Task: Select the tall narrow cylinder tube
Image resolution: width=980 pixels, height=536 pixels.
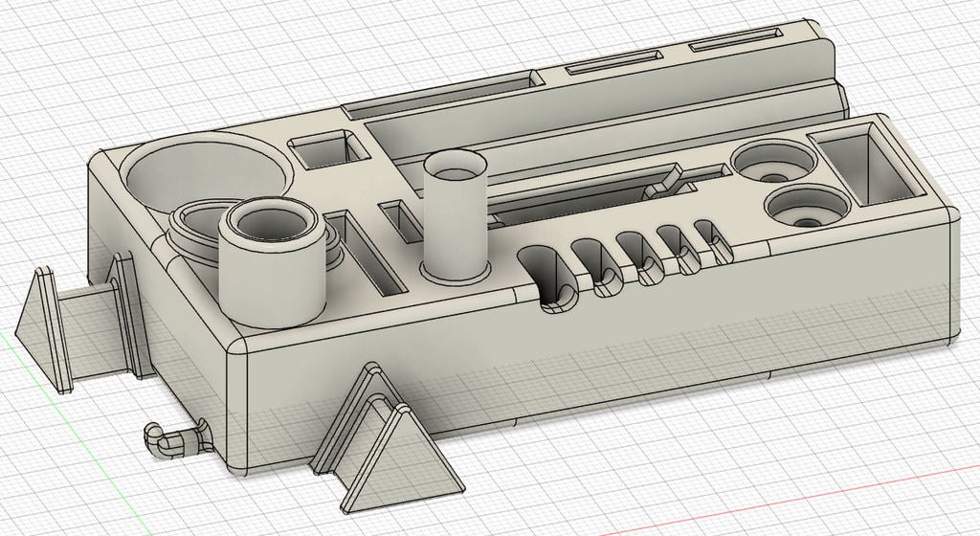Action: coord(455,215)
